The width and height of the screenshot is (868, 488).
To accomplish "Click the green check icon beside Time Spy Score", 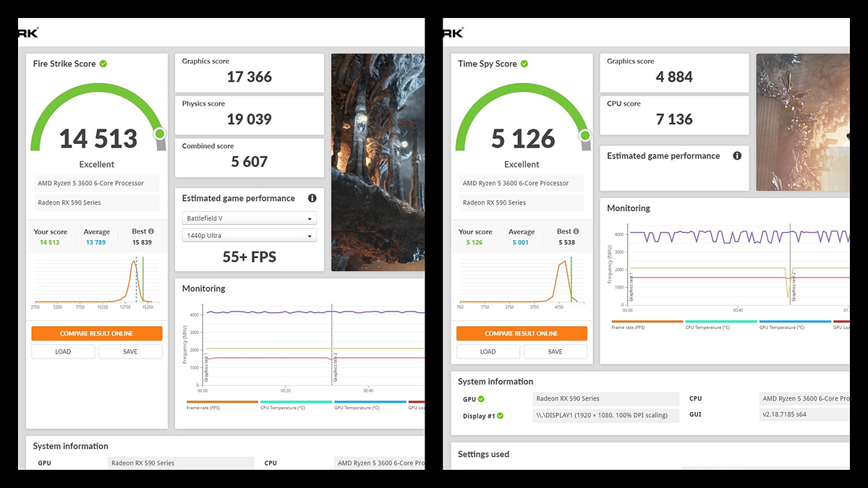I will (x=524, y=64).
